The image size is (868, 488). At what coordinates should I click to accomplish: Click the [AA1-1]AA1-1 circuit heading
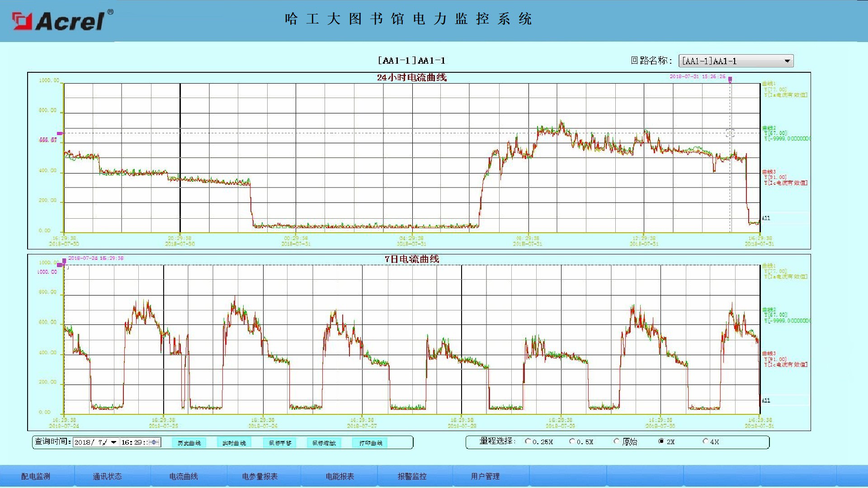[411, 61]
